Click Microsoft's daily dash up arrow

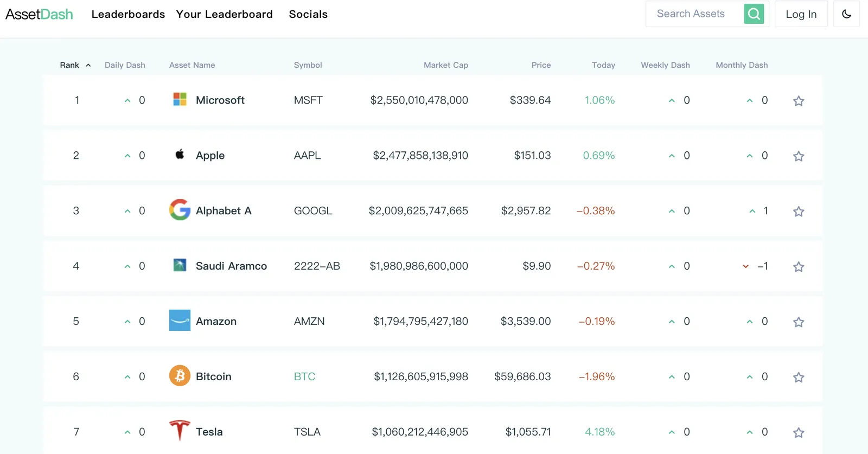coord(127,100)
